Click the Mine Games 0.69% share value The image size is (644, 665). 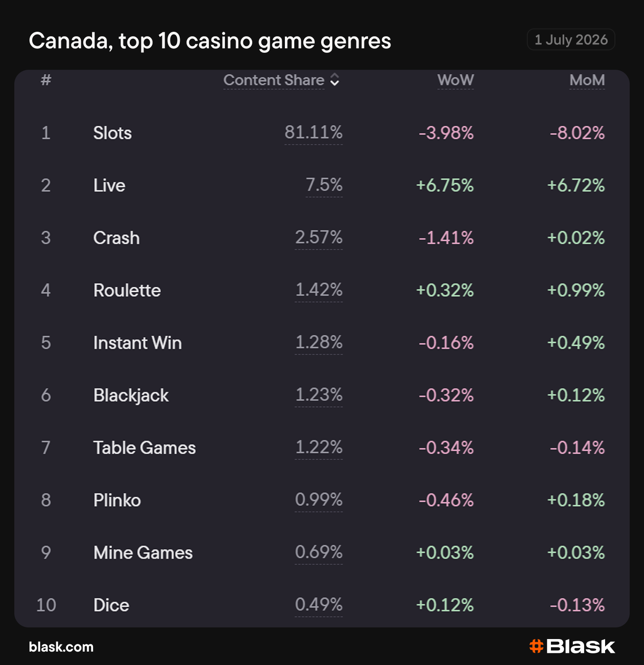point(319,552)
